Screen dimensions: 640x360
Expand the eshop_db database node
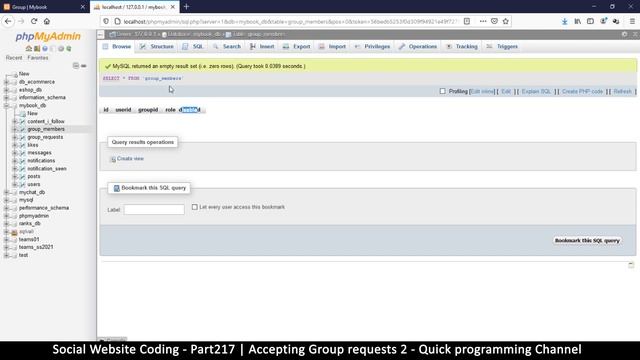point(7,90)
